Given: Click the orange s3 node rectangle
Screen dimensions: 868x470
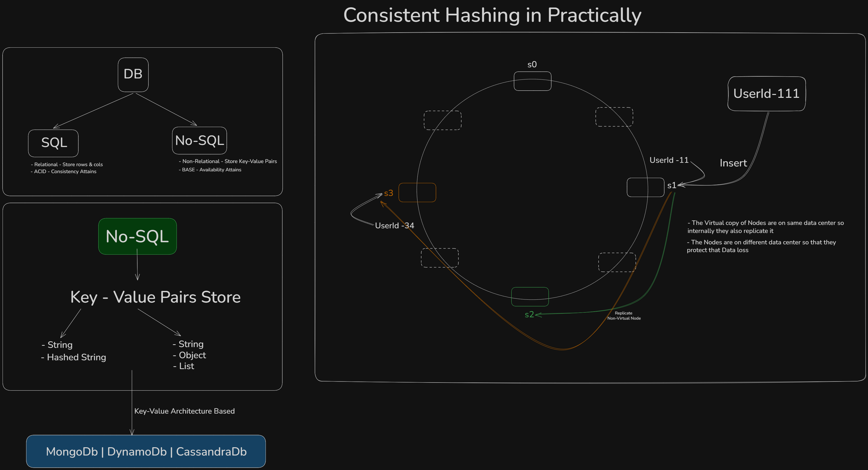Looking at the screenshot, I should pos(417,193).
